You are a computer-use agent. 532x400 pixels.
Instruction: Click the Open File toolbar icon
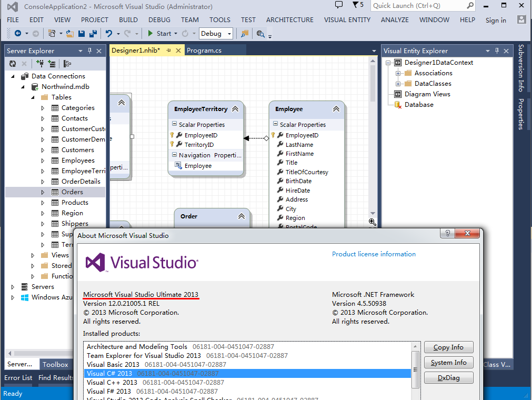coord(70,33)
